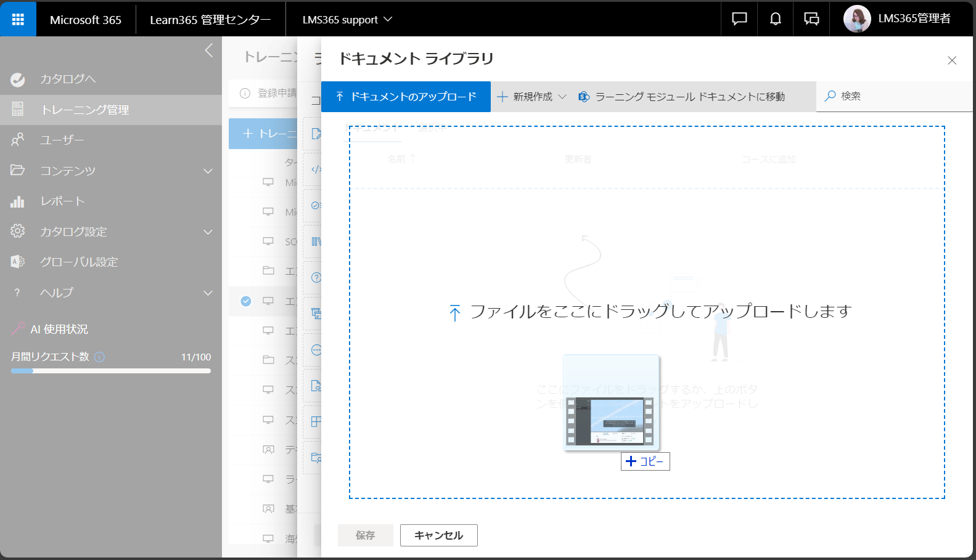Screen dimensions: 976x560
Task: Click the code brackets icon in the middle panel
Action: (x=316, y=169)
